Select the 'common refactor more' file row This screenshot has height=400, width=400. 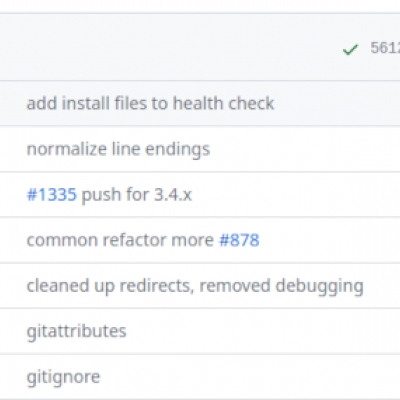[200, 240]
